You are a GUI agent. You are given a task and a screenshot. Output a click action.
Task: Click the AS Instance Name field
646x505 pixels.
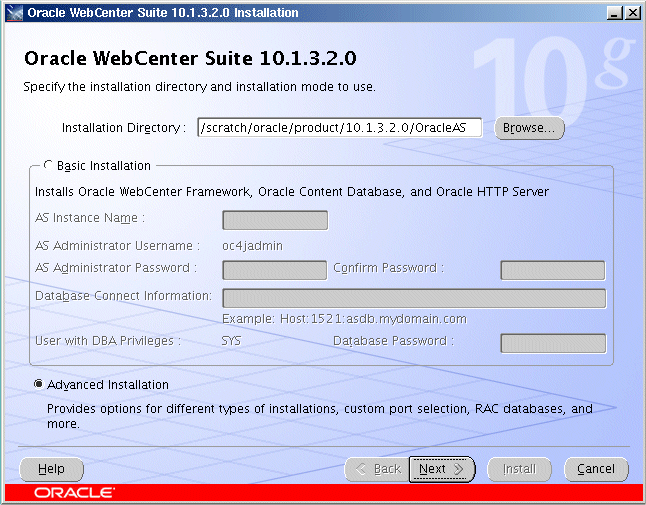pos(275,220)
